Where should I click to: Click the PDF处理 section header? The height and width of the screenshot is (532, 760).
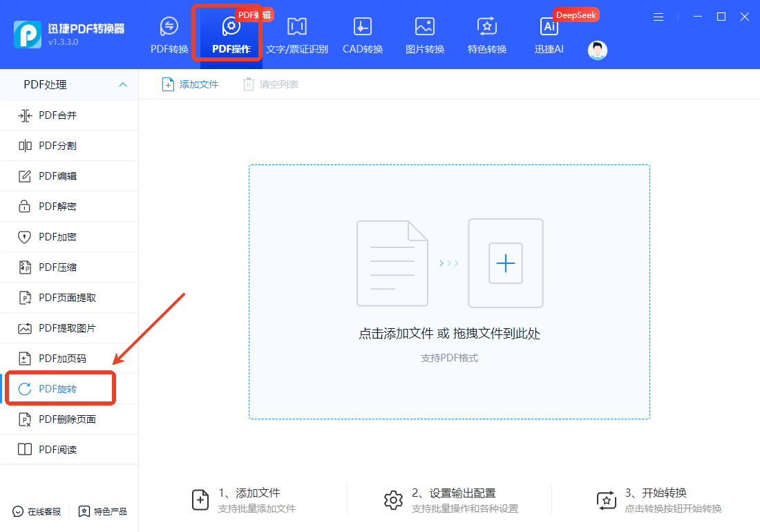(x=69, y=85)
